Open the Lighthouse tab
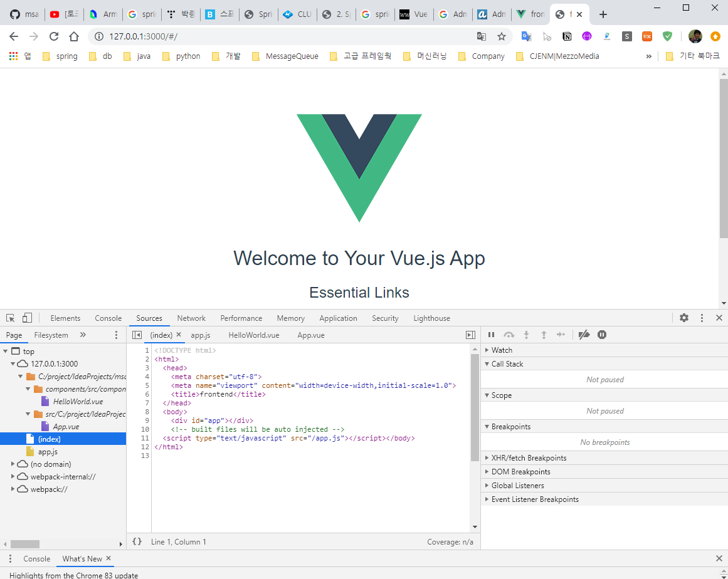 pos(432,318)
